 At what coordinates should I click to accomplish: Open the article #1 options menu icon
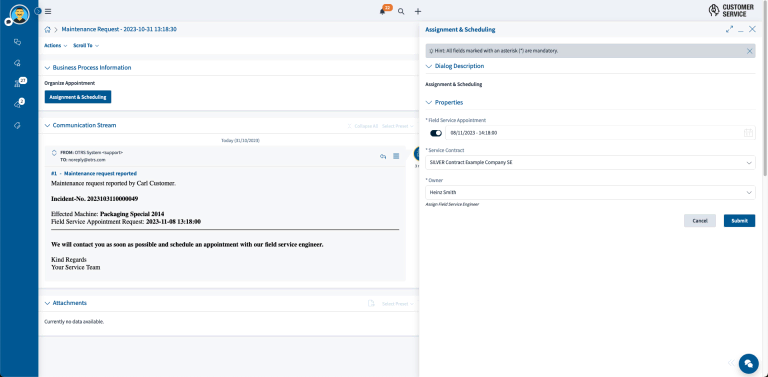tap(396, 156)
